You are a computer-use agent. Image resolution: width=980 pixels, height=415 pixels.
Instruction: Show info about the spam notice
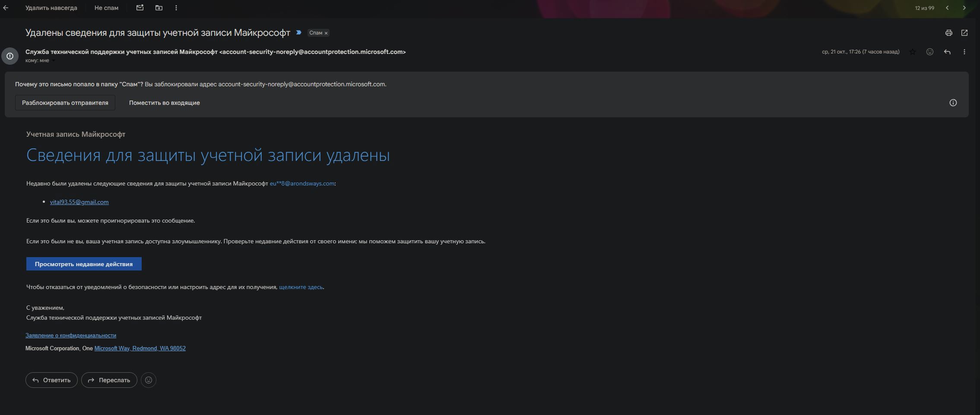(x=953, y=103)
